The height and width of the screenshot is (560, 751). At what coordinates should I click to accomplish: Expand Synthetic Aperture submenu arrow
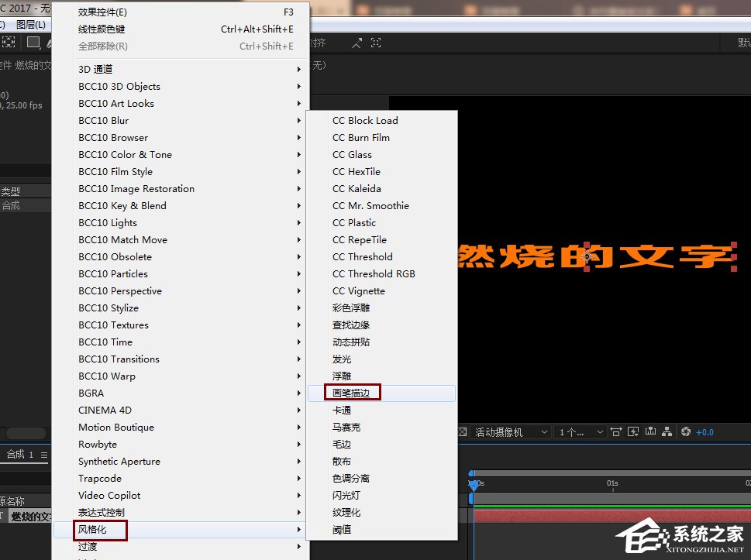pos(299,462)
